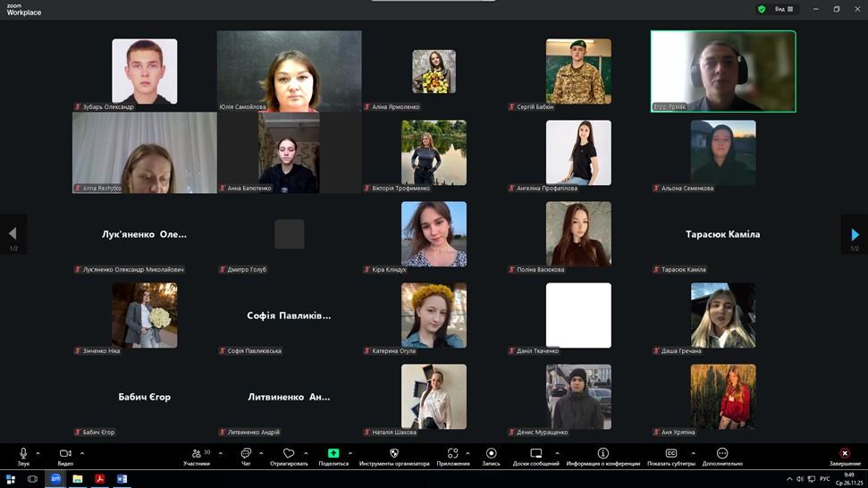Open Отреагировать reactions heart icon
The width and height of the screenshot is (868, 488).
click(x=289, y=453)
